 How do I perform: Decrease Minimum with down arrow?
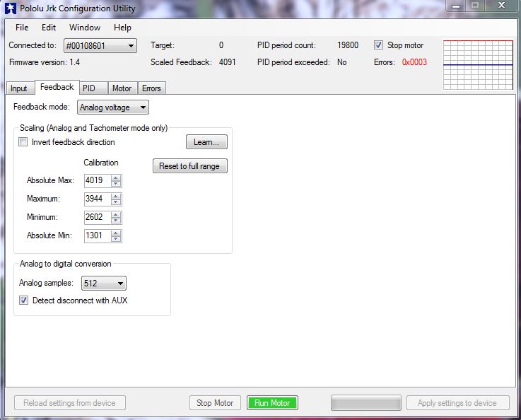click(116, 221)
